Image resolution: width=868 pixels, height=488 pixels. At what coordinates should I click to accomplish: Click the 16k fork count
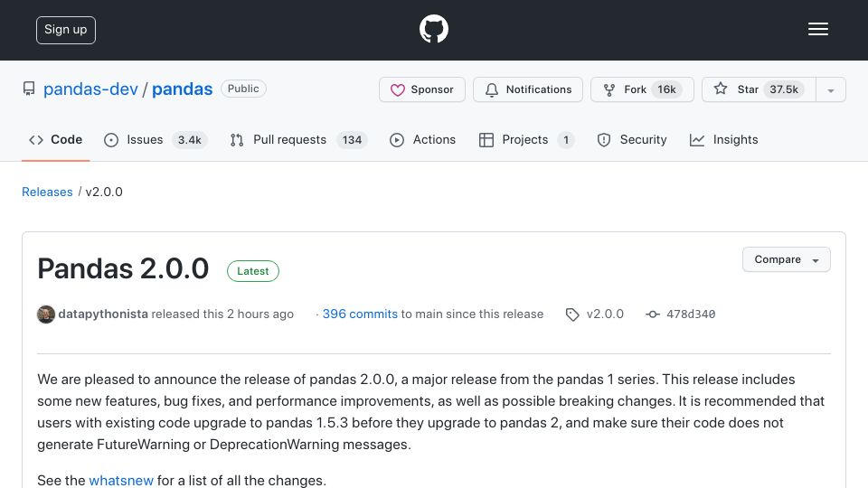pyautogui.click(x=666, y=89)
